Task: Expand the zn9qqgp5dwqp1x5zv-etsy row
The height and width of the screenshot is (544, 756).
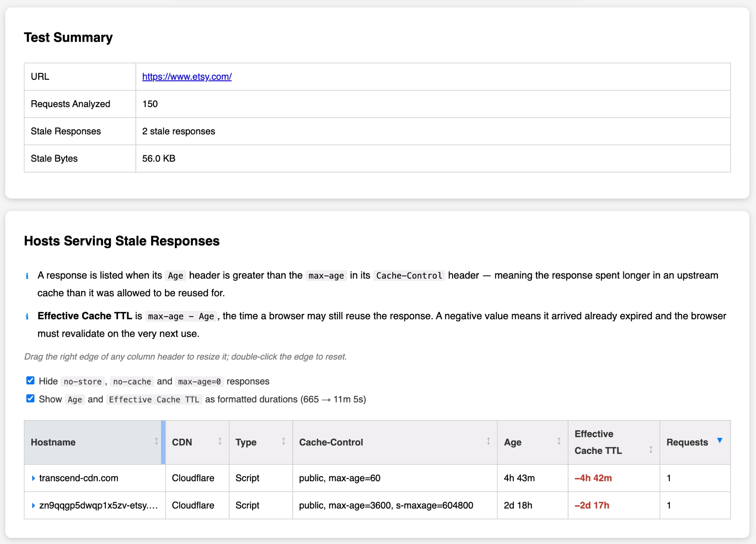Action: (33, 506)
